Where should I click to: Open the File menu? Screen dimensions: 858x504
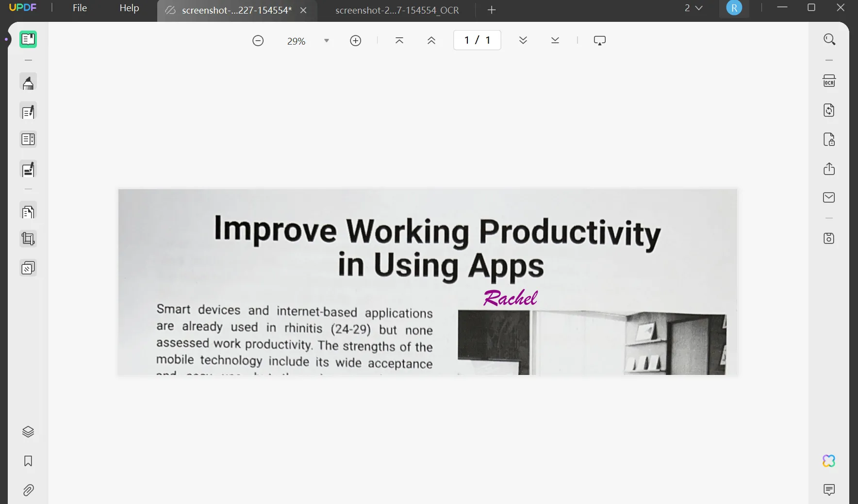(79, 8)
